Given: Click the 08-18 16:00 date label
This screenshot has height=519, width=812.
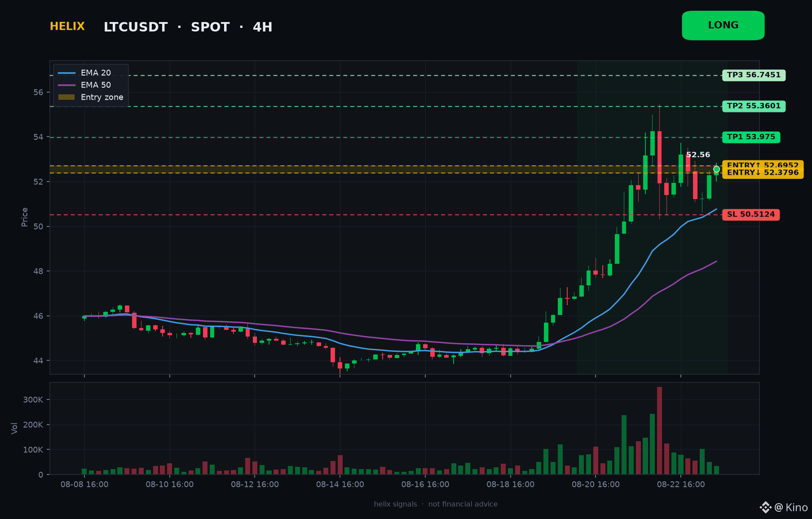Looking at the screenshot, I should click(510, 484).
